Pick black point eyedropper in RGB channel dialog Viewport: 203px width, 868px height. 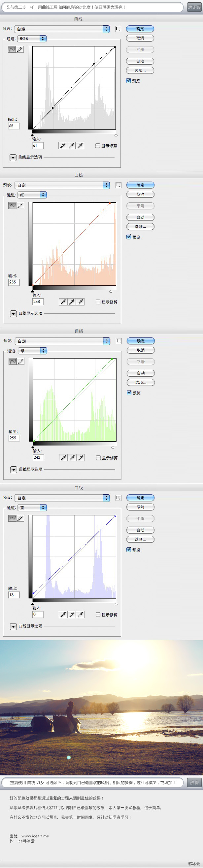point(63,146)
